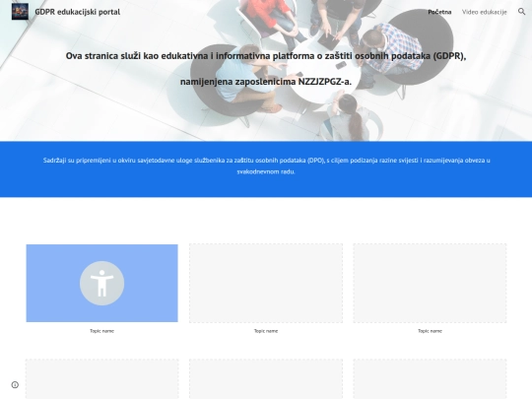Click Topic name under blue card

101,331
